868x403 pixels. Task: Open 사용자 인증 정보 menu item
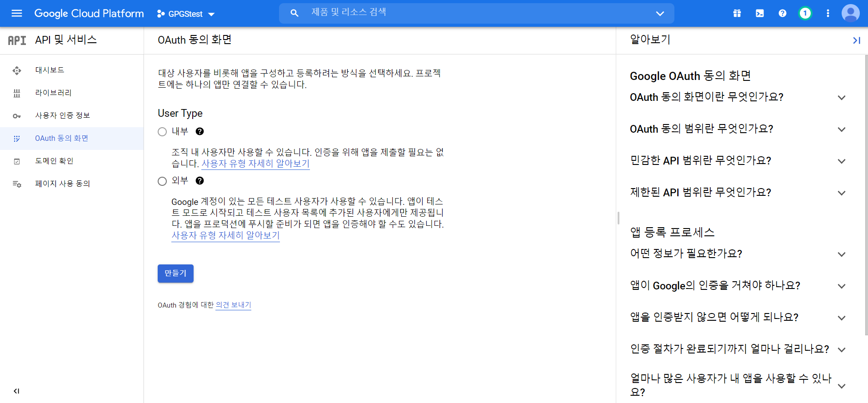72,116
